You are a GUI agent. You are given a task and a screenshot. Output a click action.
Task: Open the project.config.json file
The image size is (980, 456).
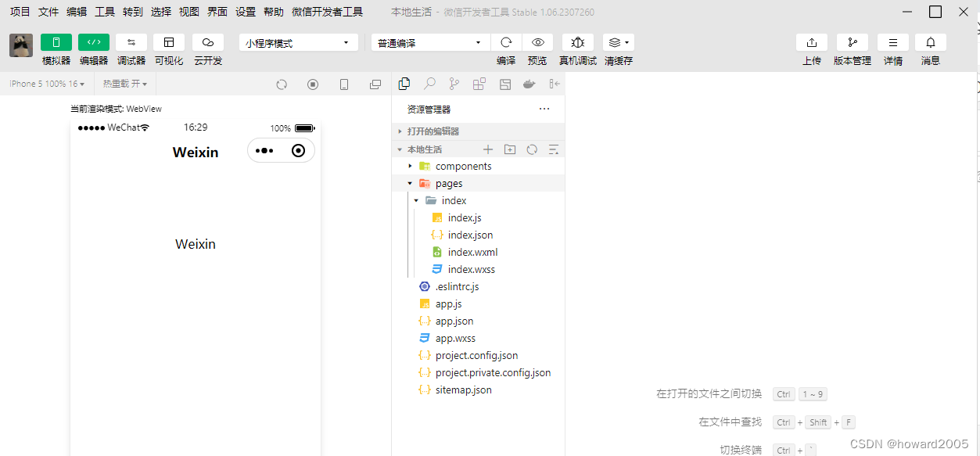coord(478,355)
